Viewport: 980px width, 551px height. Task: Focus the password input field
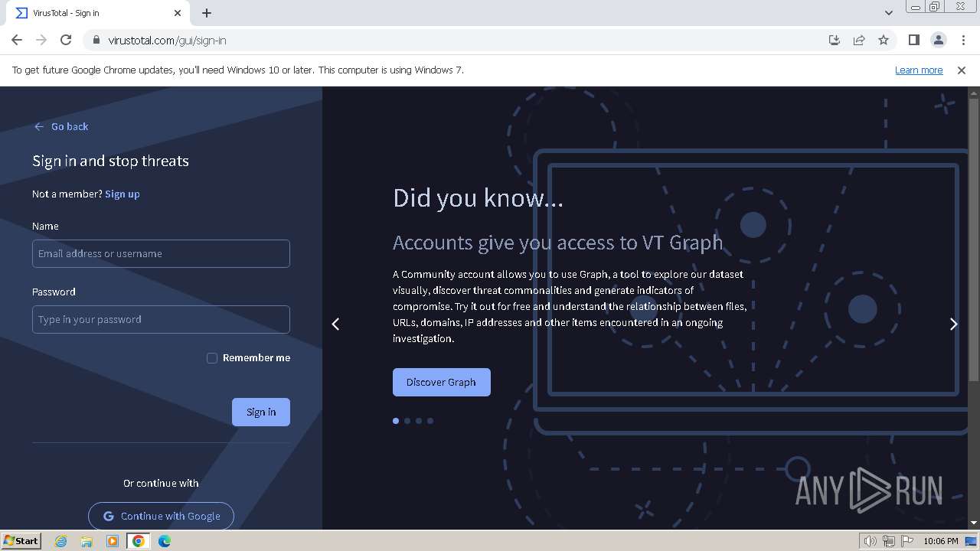161,319
